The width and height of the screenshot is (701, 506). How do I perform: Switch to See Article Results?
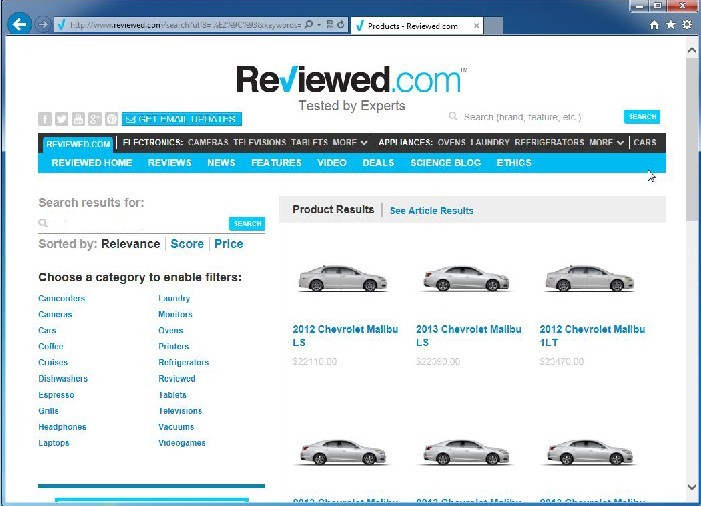pyautogui.click(x=431, y=211)
